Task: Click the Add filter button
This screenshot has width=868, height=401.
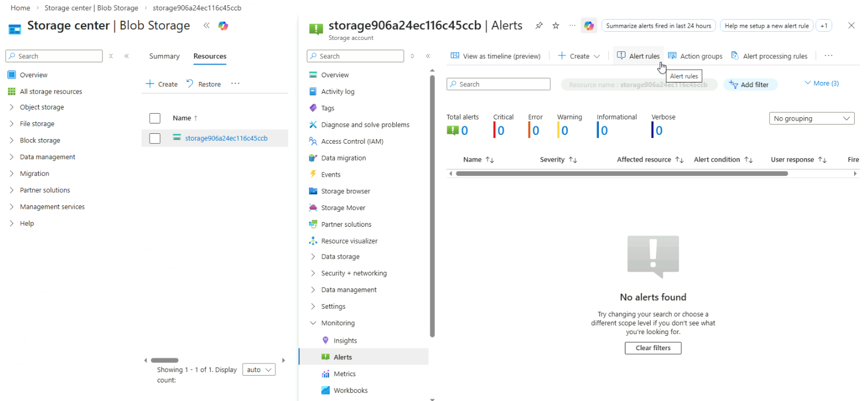Action: pyautogui.click(x=750, y=84)
